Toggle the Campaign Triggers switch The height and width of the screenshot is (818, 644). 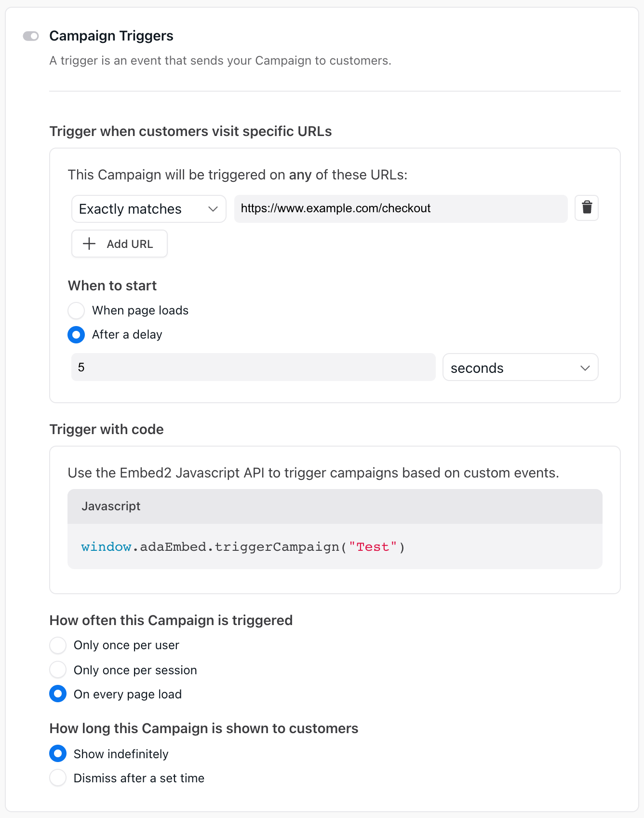coord(31,36)
